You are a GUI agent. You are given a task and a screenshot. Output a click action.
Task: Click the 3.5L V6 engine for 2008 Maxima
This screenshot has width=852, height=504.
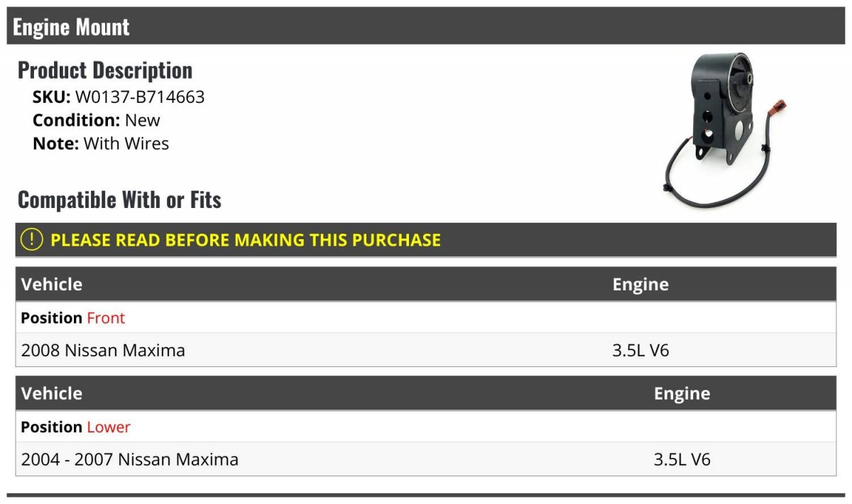pyautogui.click(x=640, y=350)
